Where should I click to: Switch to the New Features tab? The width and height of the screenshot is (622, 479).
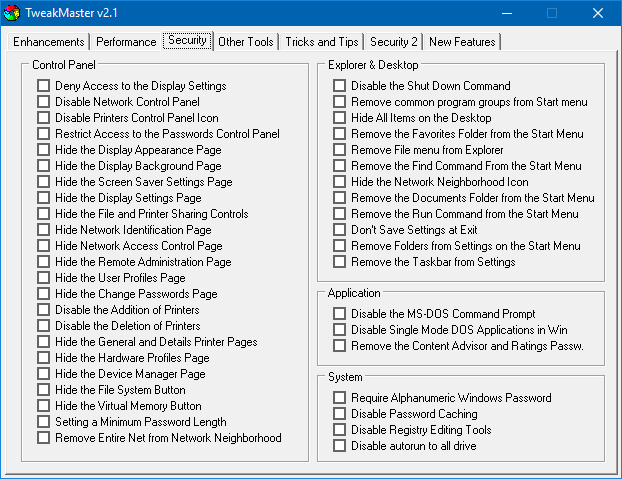click(x=461, y=42)
